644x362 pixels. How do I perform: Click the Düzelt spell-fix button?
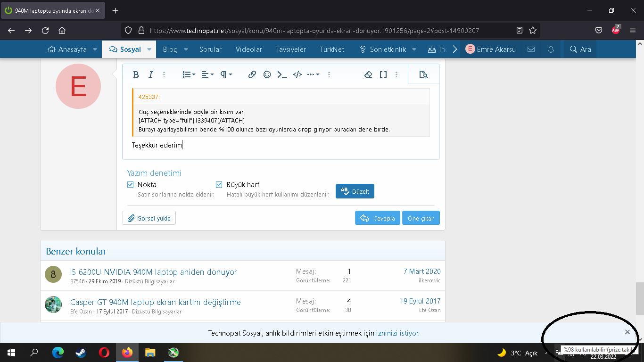click(x=355, y=191)
